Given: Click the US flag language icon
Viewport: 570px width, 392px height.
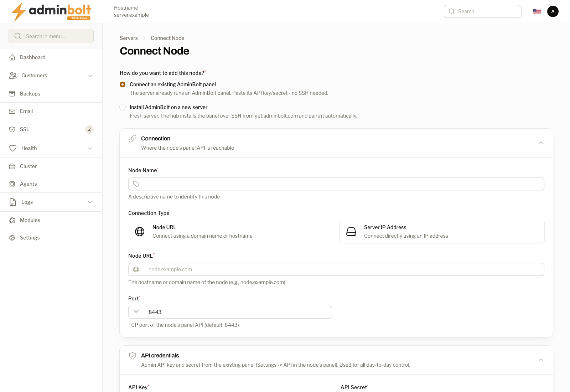Looking at the screenshot, I should tap(537, 11).
